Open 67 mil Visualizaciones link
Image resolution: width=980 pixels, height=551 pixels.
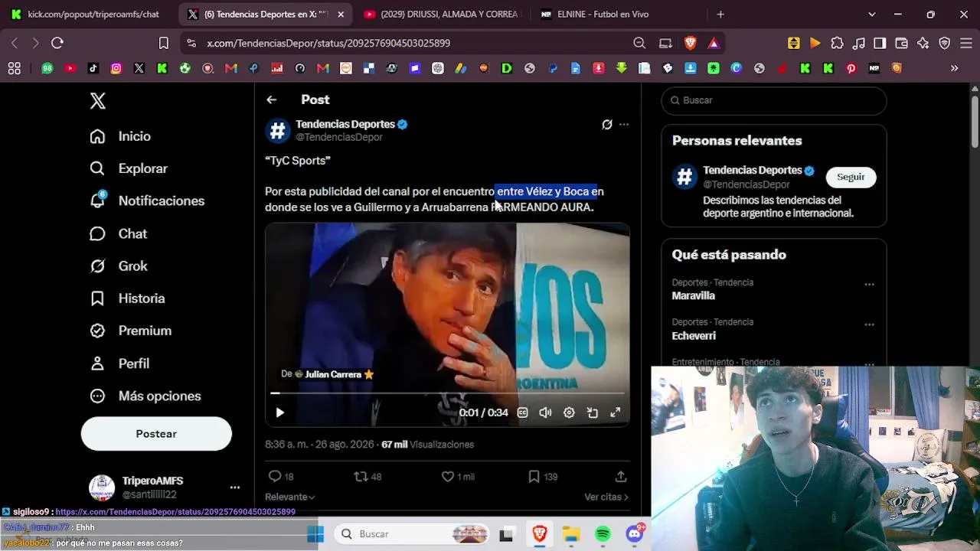[x=427, y=445]
